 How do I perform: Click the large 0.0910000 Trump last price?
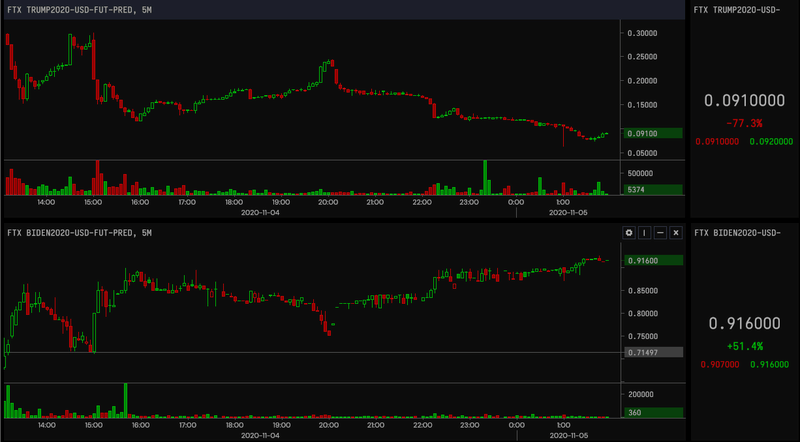(x=744, y=101)
